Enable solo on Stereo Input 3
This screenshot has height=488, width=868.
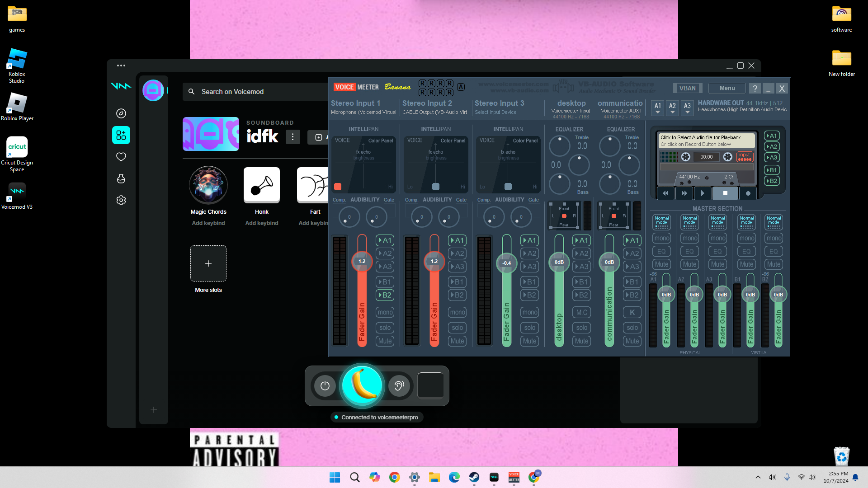(529, 328)
